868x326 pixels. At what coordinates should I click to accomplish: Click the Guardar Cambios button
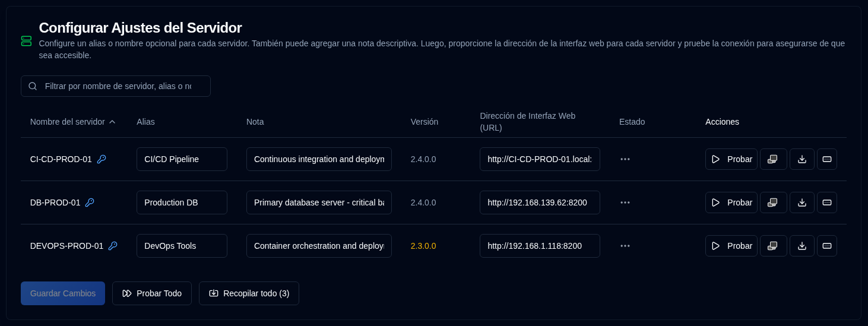point(63,293)
